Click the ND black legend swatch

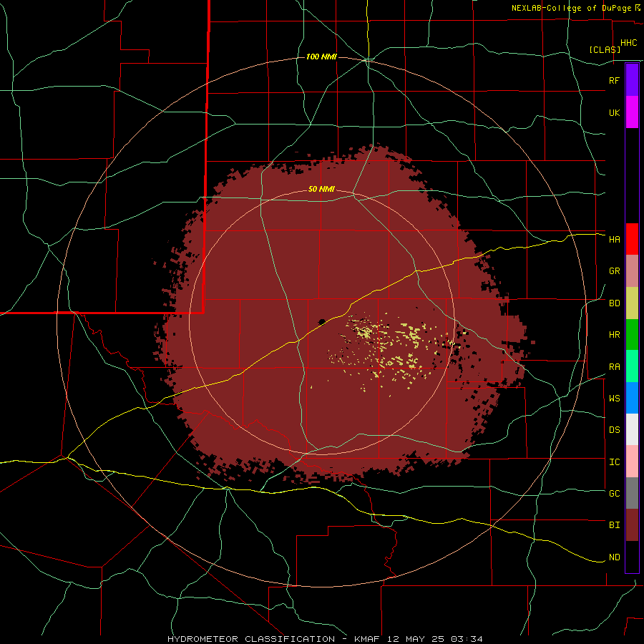coord(632,557)
